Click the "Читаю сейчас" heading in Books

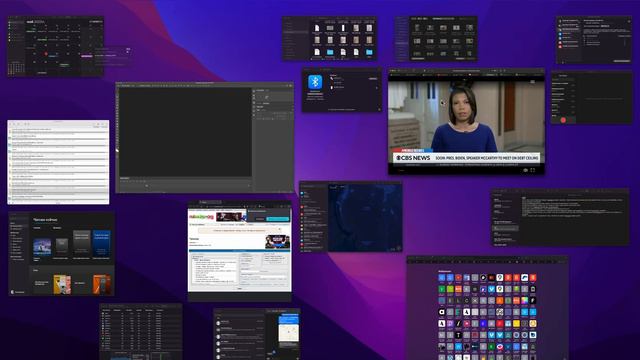pyautogui.click(x=45, y=220)
